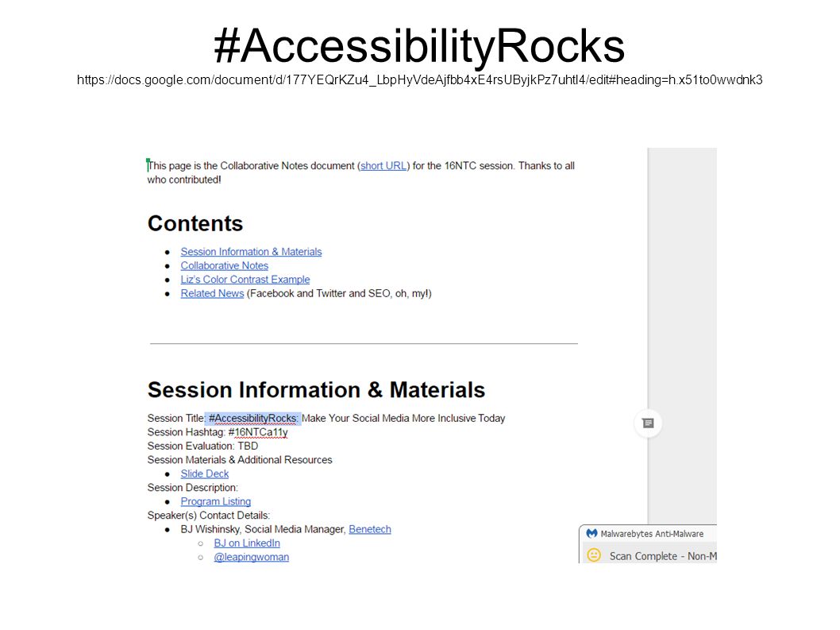The height and width of the screenshot is (630, 840).
Task: Open the short URL link
Action: coord(383,166)
